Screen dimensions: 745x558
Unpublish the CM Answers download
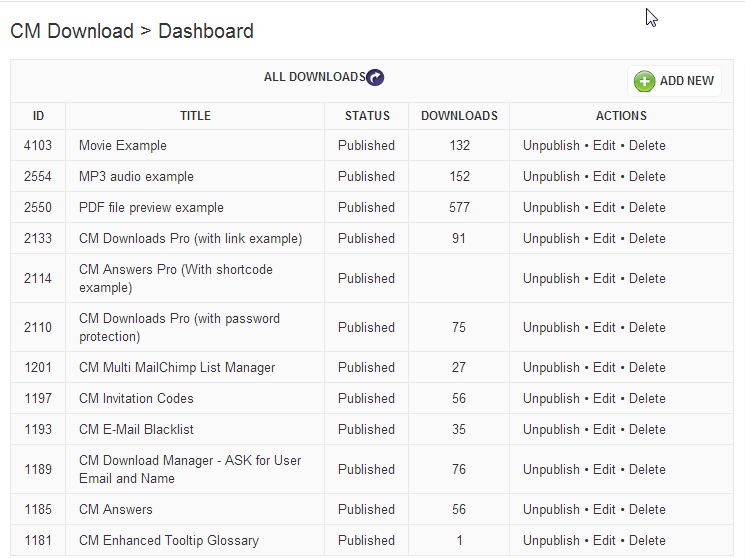pos(551,510)
